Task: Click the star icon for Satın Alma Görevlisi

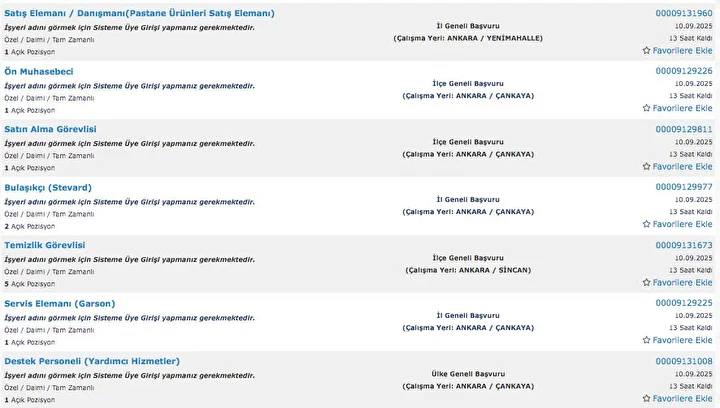Action: pos(647,166)
